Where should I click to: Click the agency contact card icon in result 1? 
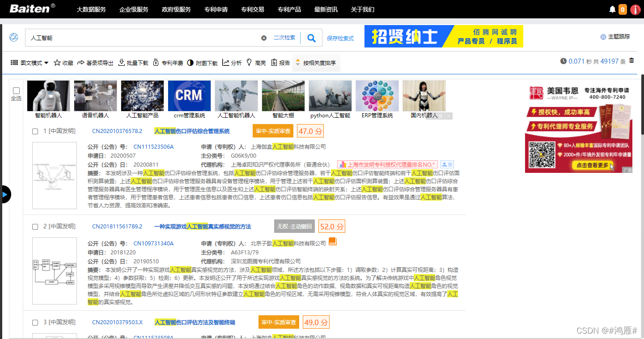click(x=447, y=164)
